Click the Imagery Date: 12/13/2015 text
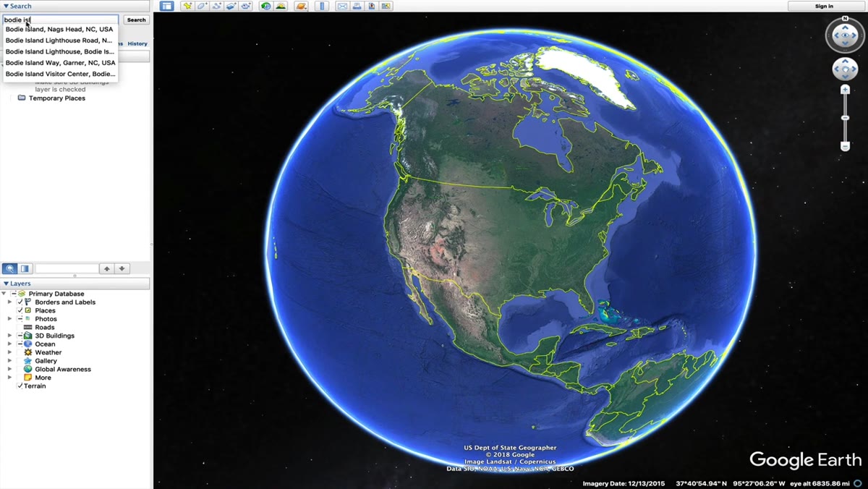Image resolution: width=868 pixels, height=489 pixels. (x=625, y=483)
